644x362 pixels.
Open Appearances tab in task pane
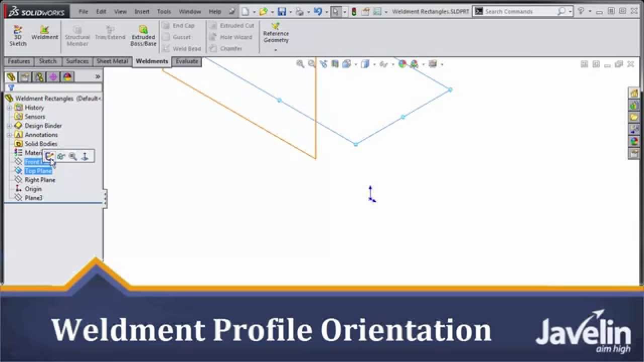pyautogui.click(x=634, y=142)
